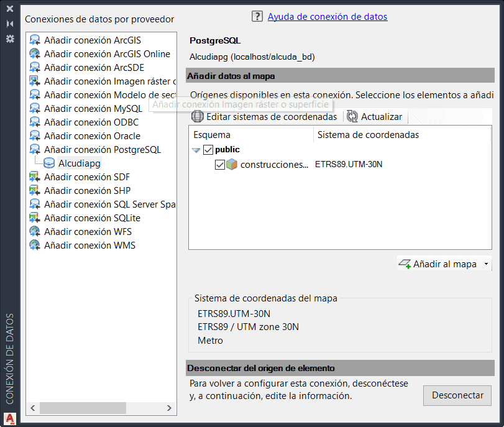Click the Alcudiapg database connection icon
Screen dimensions: 504x427
pos(48,163)
